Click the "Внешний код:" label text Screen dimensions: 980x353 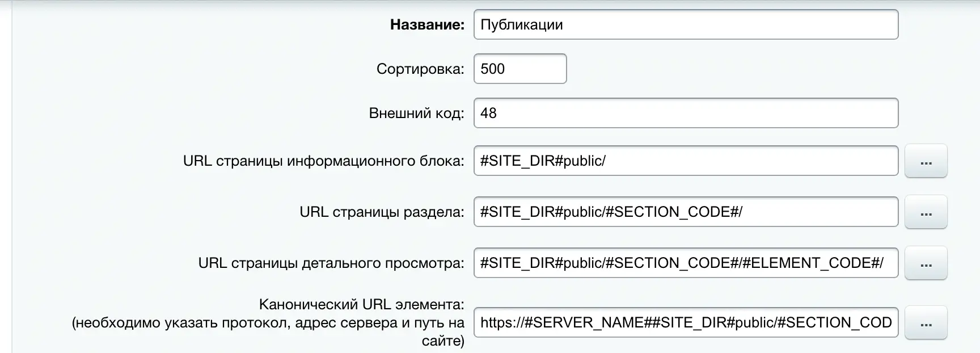[x=416, y=113]
